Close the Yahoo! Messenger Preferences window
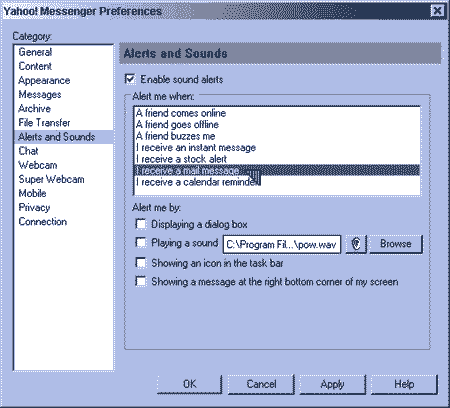Image resolution: width=450 pixels, height=408 pixels. tap(437, 11)
